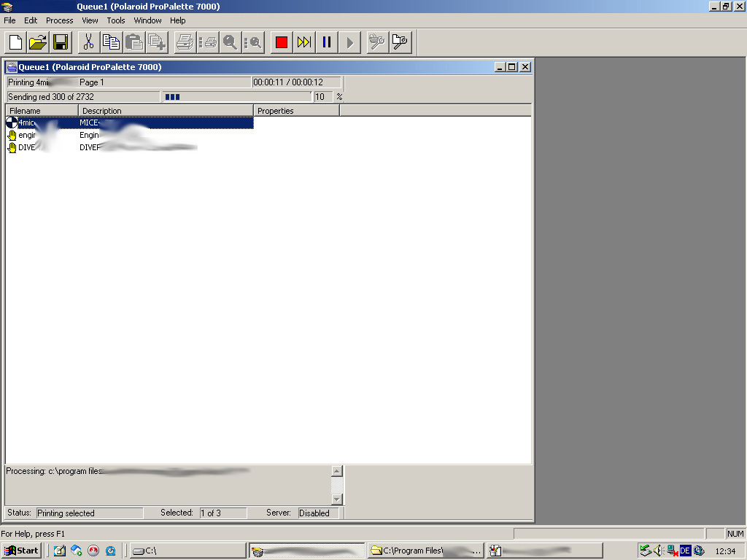This screenshot has height=560, width=747.
Task: Click the greyed wrench settings toolbar icon
Action: (377, 42)
